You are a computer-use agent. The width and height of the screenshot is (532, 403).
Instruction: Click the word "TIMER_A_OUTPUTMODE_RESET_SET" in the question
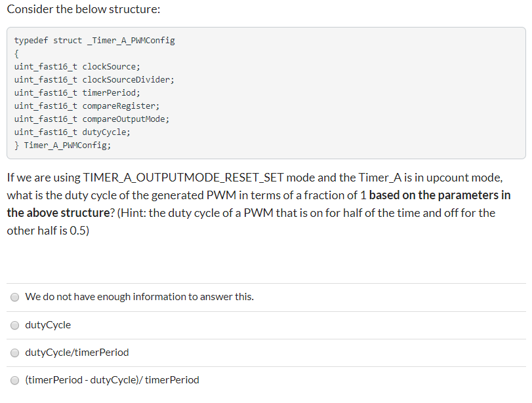point(183,178)
